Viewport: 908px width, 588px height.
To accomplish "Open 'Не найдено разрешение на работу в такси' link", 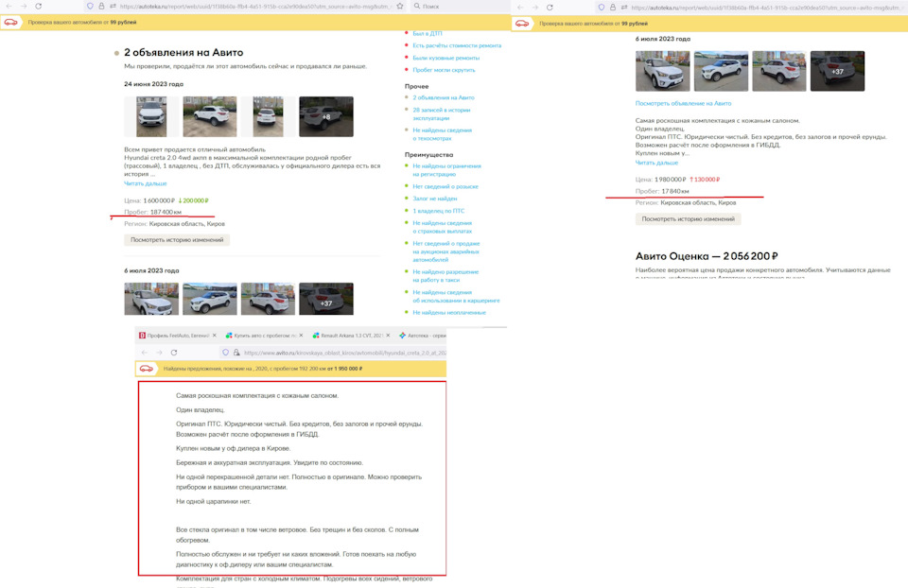I will pos(445,275).
